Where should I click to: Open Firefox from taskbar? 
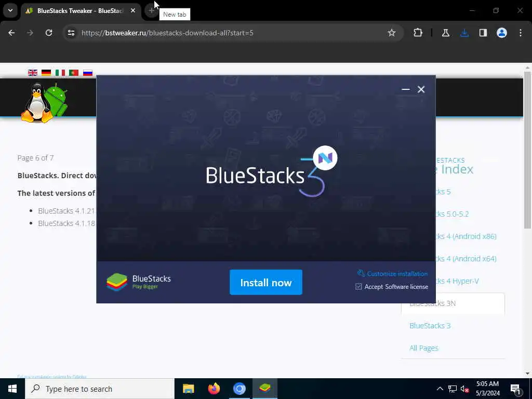point(214,389)
